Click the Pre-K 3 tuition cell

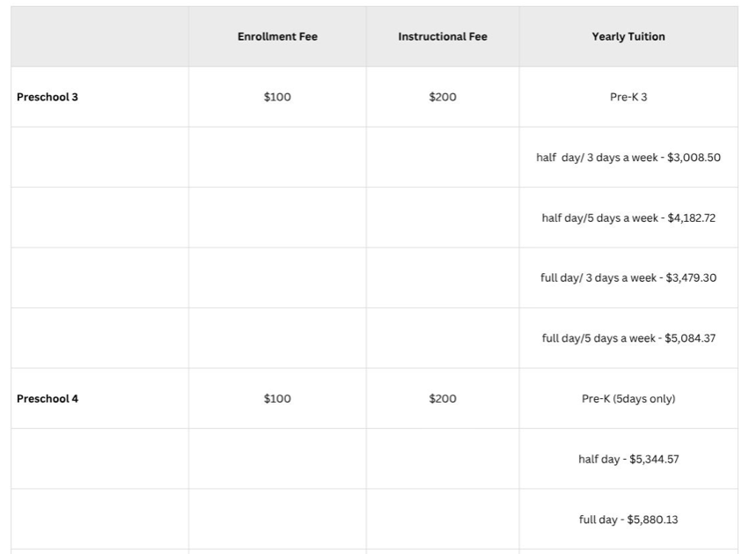tap(628, 97)
